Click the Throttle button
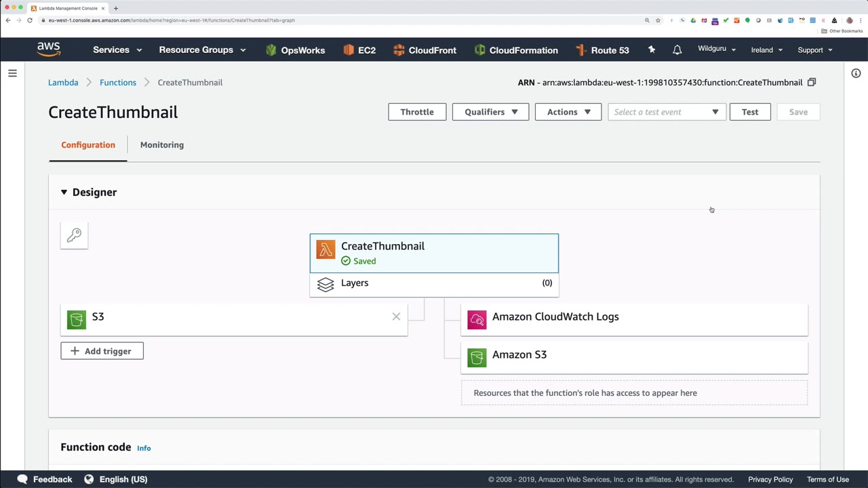868x488 pixels. (417, 112)
